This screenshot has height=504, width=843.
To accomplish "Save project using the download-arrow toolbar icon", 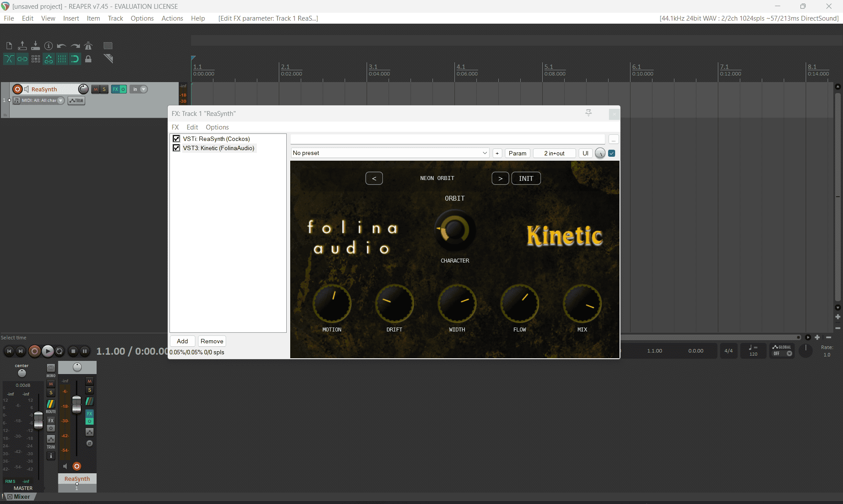I will click(x=36, y=46).
